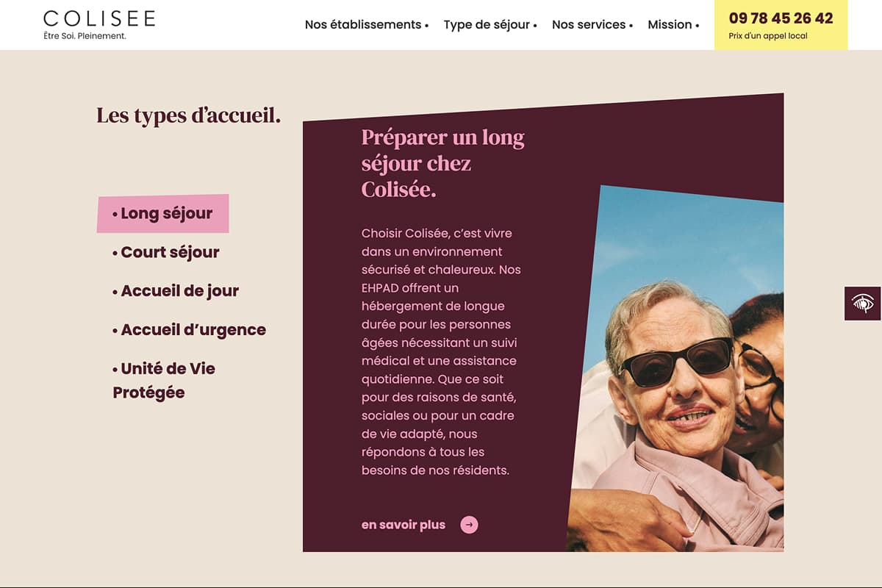
Task: Click the Être Soi. Pleinement. tagline
Action: pos(85,36)
